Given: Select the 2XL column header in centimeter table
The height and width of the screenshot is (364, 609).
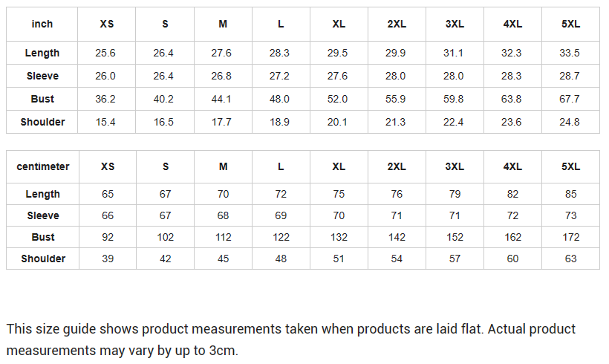Looking at the screenshot, I should tap(397, 166).
